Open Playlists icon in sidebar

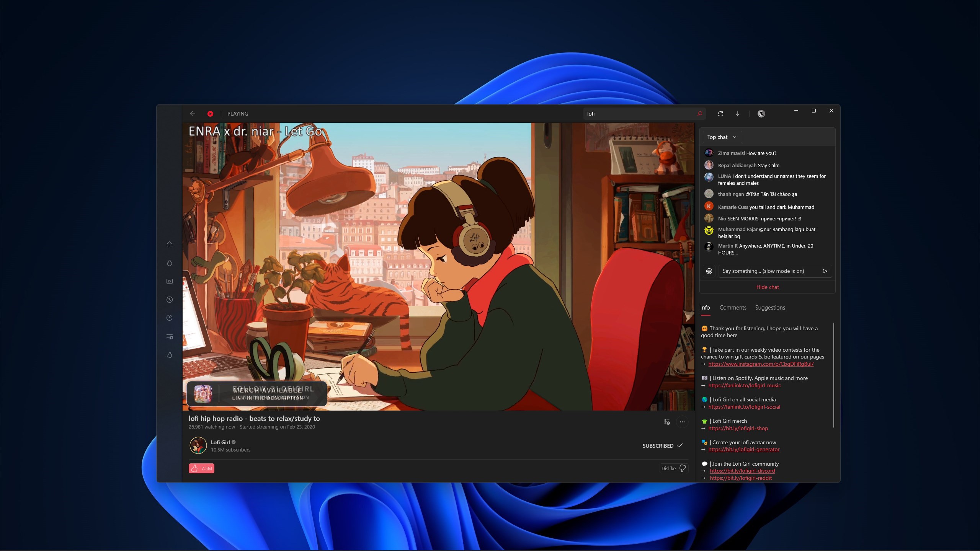point(170,337)
